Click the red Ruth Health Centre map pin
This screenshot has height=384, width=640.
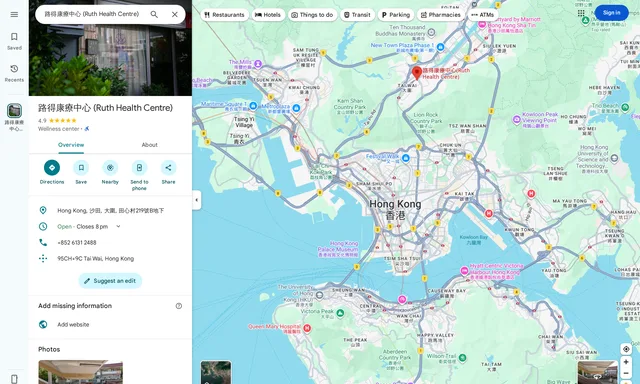417,73
